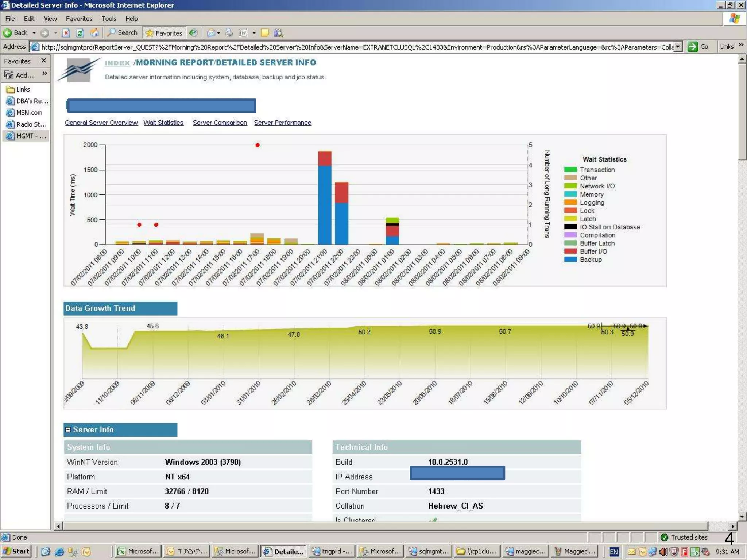Click the Print toolbar icon

[x=229, y=33]
